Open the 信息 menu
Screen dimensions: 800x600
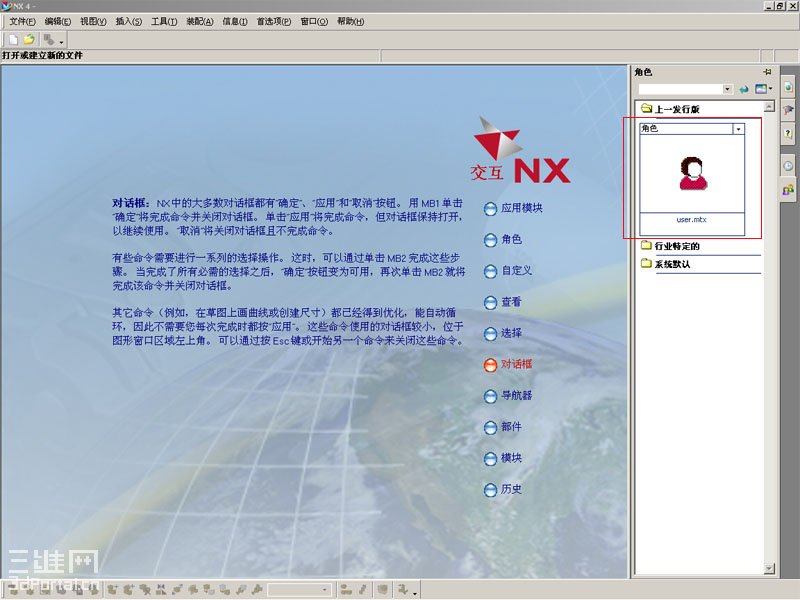235,21
